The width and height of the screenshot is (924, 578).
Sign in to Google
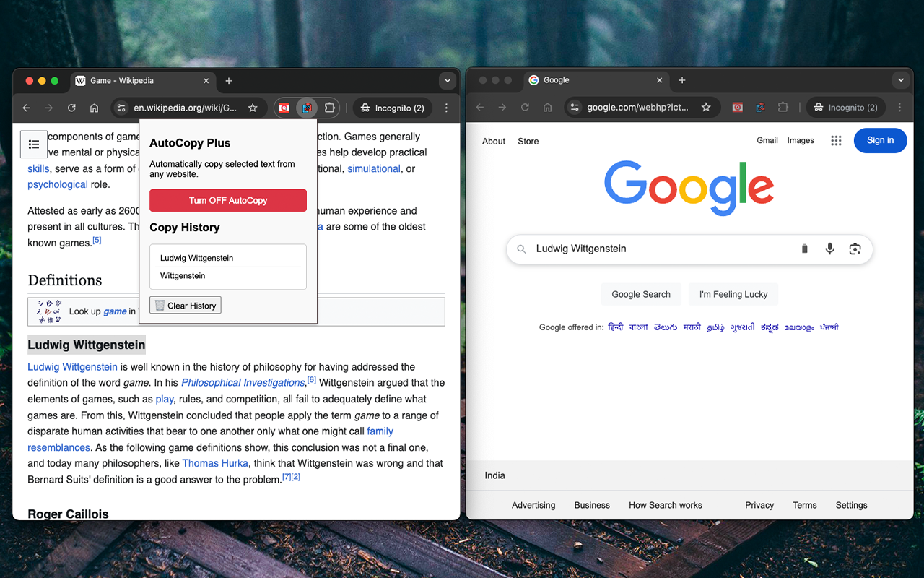pyautogui.click(x=880, y=141)
